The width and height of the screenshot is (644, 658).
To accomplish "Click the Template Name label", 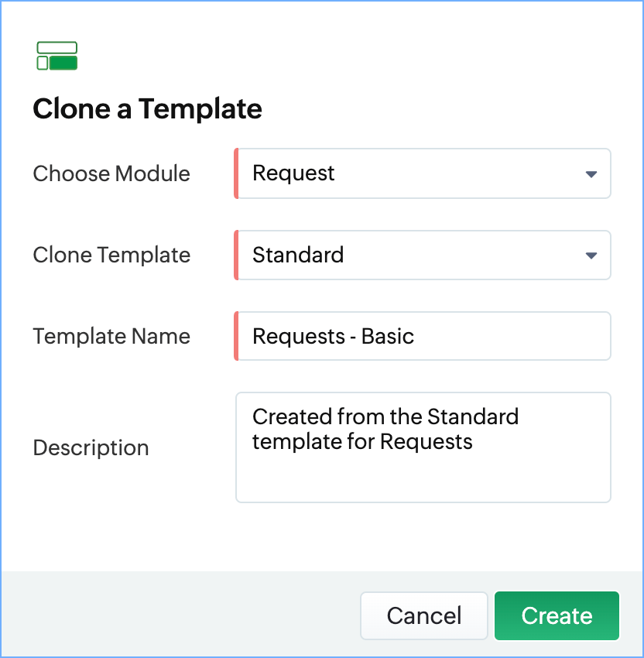I will pyautogui.click(x=111, y=336).
